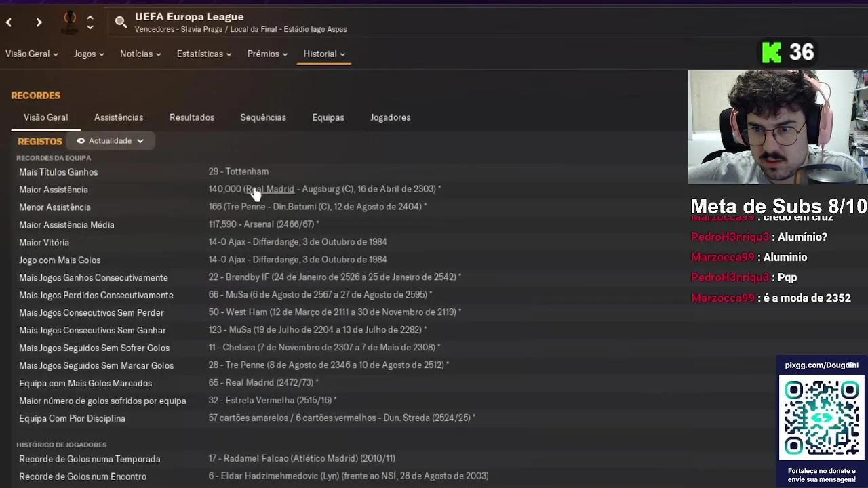Click the Recorde de Golos numa Temporada label

pyautogui.click(x=90, y=460)
